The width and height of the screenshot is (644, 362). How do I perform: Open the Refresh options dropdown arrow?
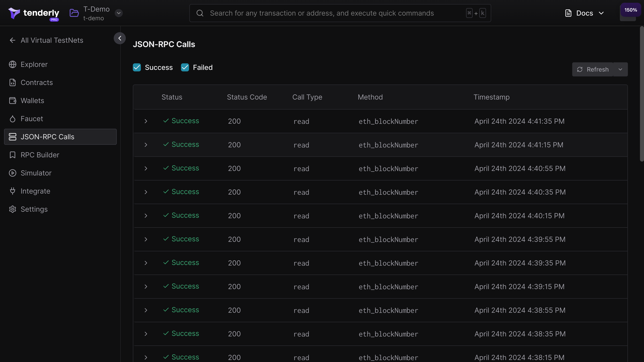click(x=621, y=69)
